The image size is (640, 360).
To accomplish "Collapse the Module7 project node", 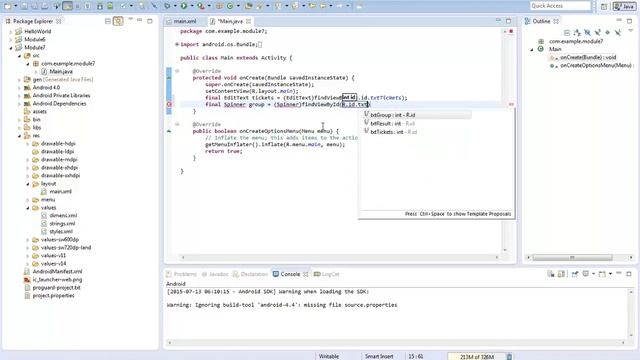I will tap(11, 47).
